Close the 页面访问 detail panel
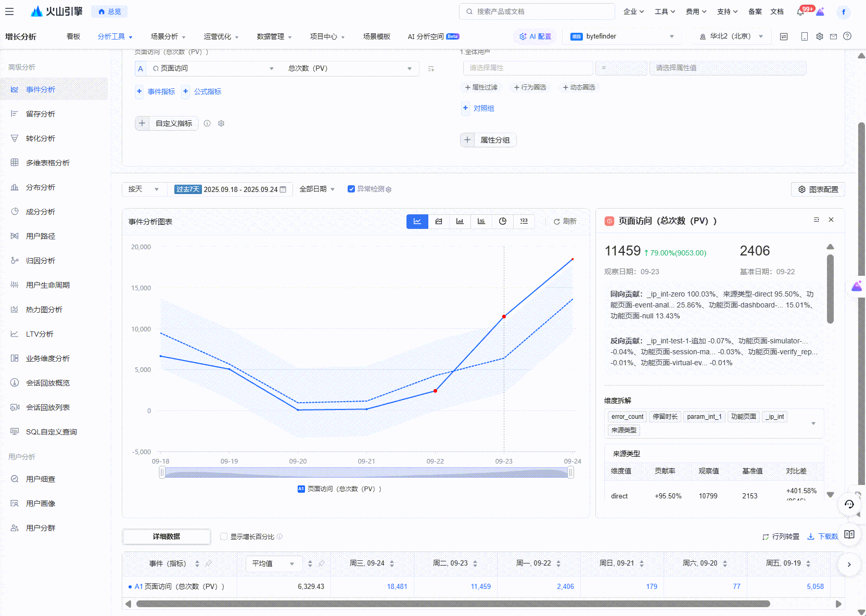 [x=831, y=220]
